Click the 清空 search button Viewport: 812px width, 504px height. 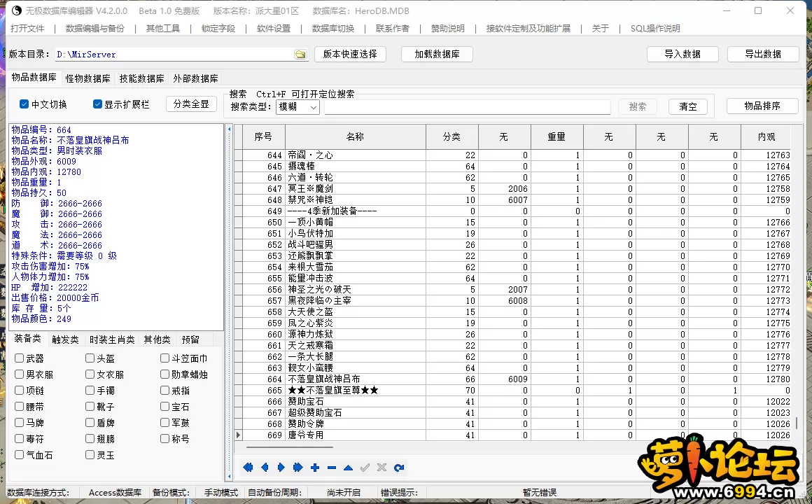(x=687, y=106)
